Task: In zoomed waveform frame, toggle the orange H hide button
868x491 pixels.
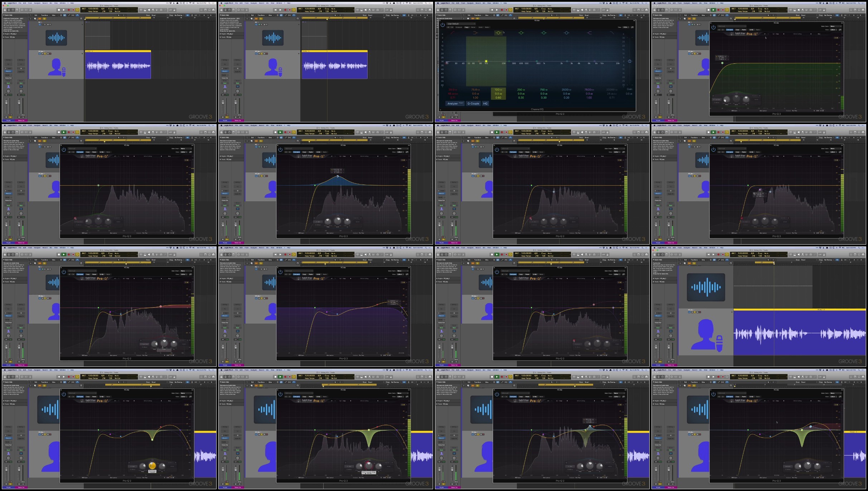Action: tap(689, 263)
